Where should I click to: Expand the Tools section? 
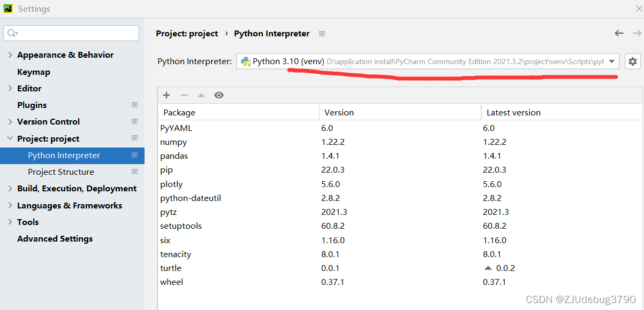[10, 222]
